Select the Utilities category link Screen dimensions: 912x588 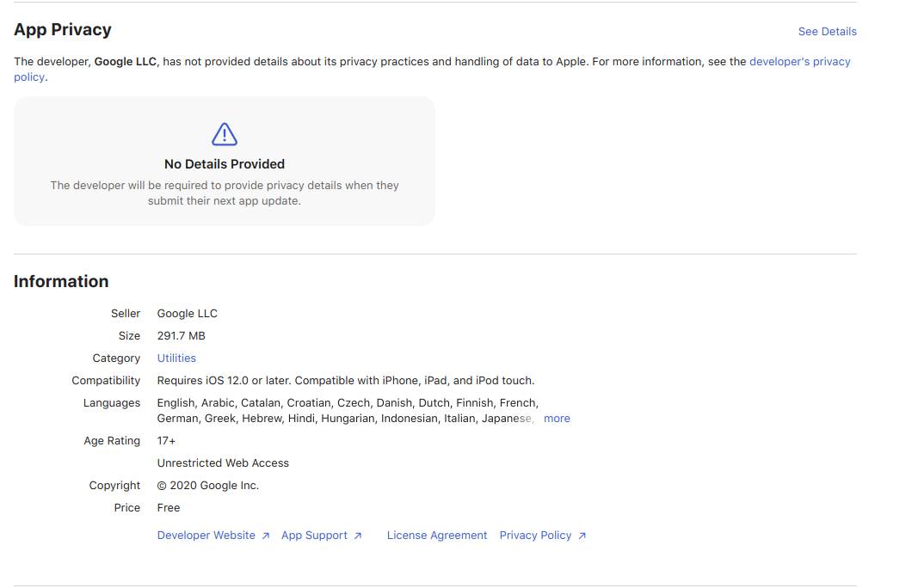point(176,358)
